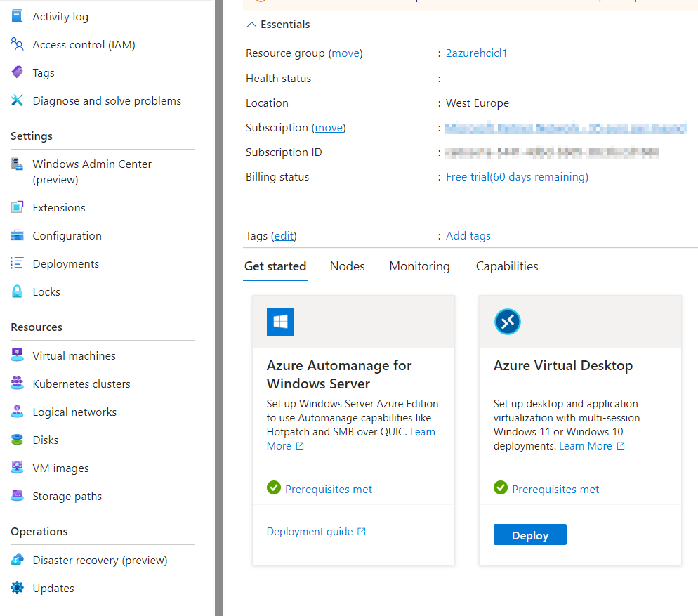This screenshot has height=616, width=698.
Task: Click the Diagnose and solve problems wrench icon
Action: 17,100
